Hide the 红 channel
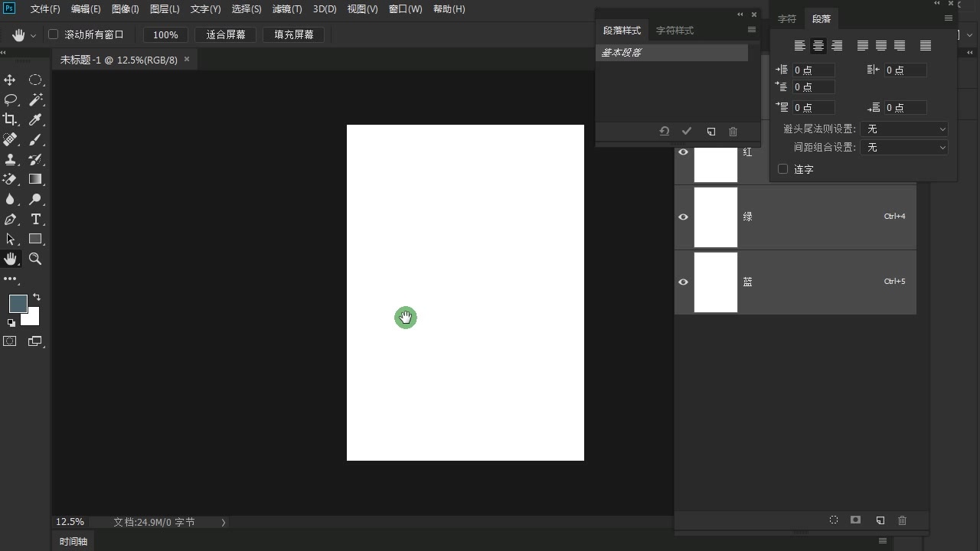The height and width of the screenshot is (551, 980). coord(683,152)
